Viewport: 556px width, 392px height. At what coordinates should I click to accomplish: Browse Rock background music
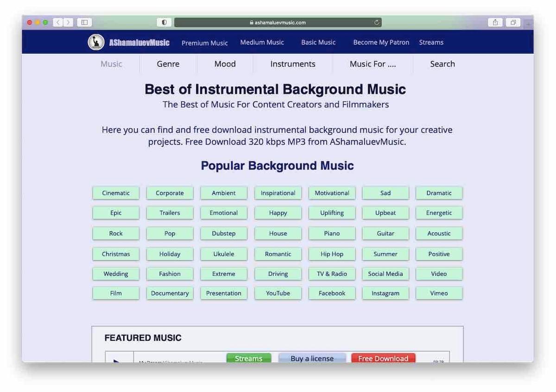116,233
